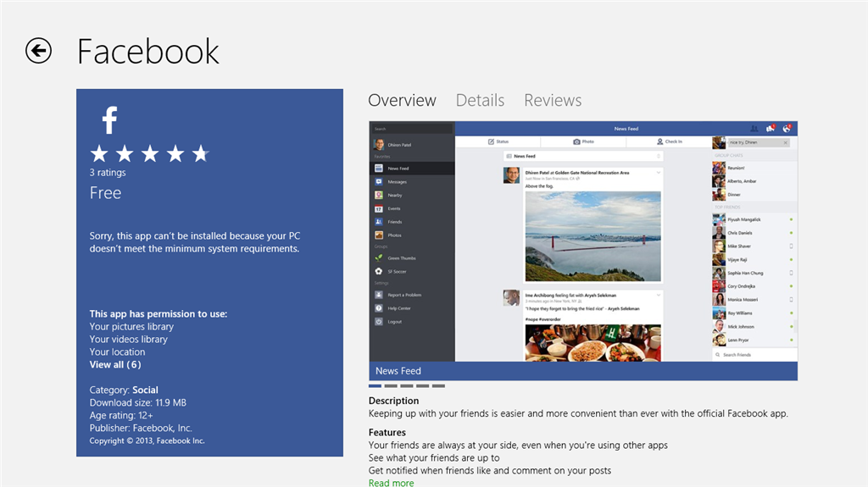The height and width of the screenshot is (487, 868).
Task: Expand description with Read more
Action: tap(391, 483)
